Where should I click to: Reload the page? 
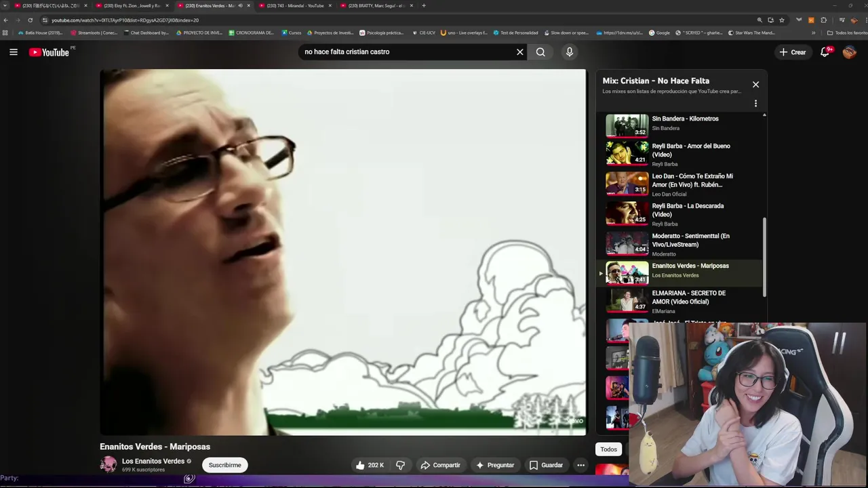tap(30, 20)
